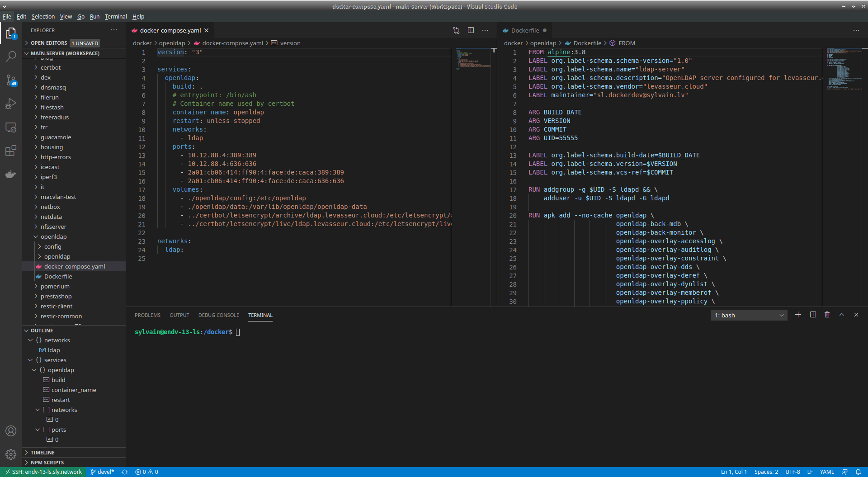Open the Source Control view

(x=11, y=80)
